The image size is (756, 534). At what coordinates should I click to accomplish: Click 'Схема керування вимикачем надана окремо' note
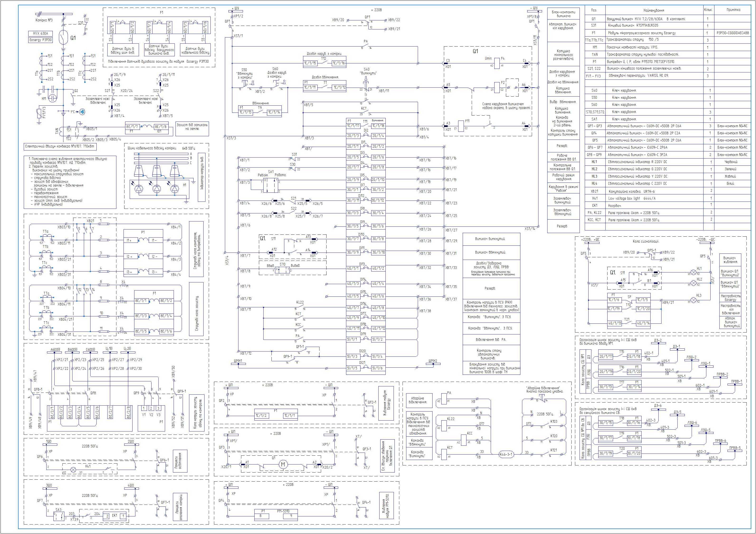point(506,106)
